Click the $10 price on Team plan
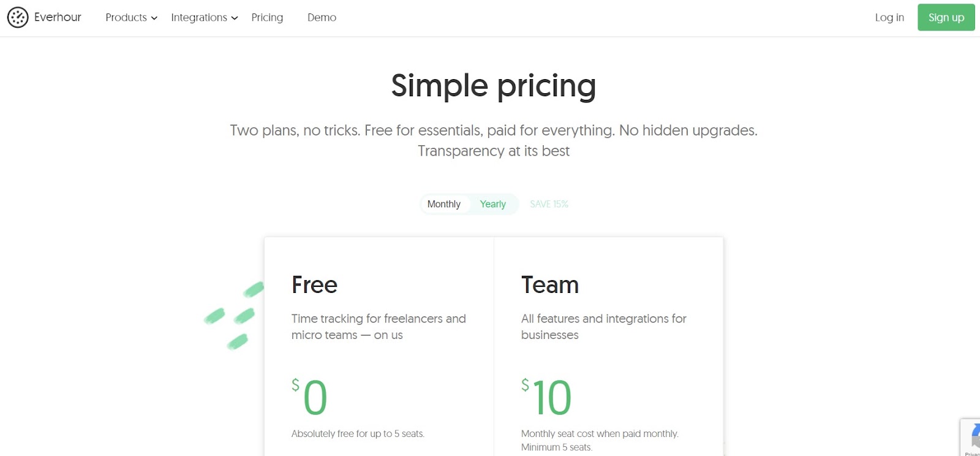This screenshot has height=456, width=980. pyautogui.click(x=547, y=398)
